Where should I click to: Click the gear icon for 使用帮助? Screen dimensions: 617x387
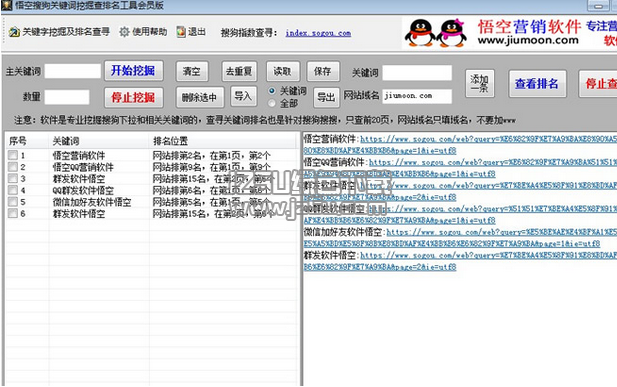tap(124, 31)
